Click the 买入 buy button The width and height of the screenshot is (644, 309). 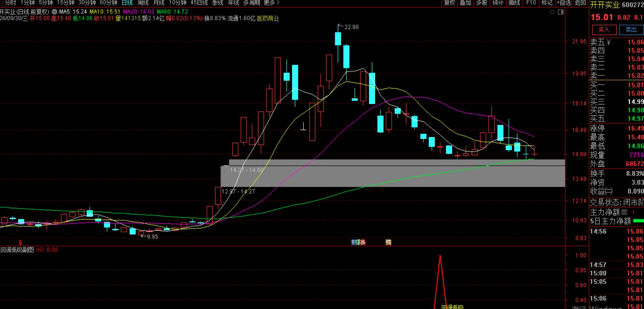(x=604, y=30)
